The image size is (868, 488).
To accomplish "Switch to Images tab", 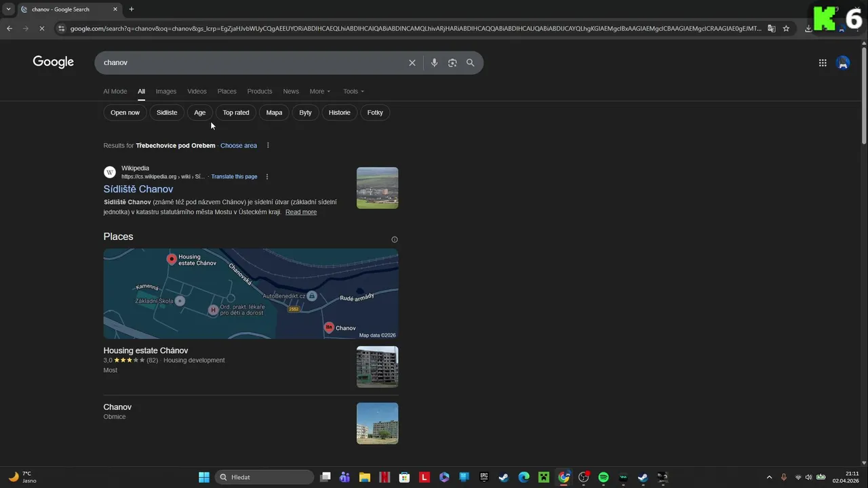I will point(166,91).
